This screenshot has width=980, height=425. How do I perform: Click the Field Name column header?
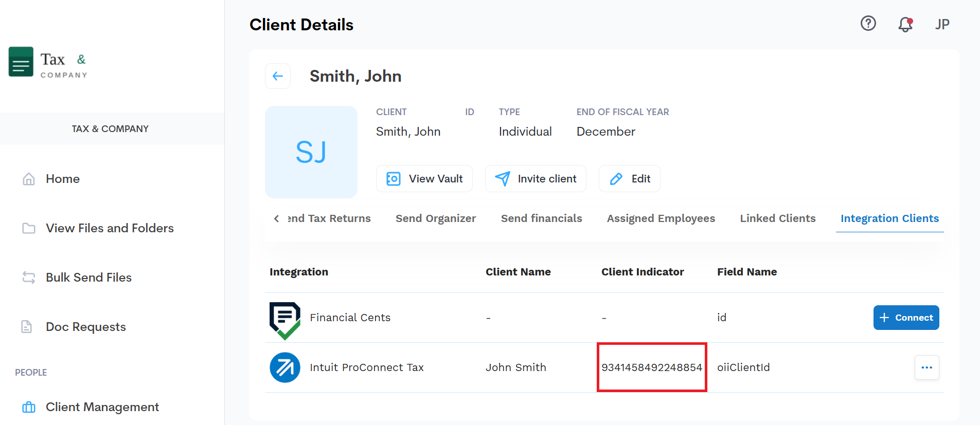(747, 272)
